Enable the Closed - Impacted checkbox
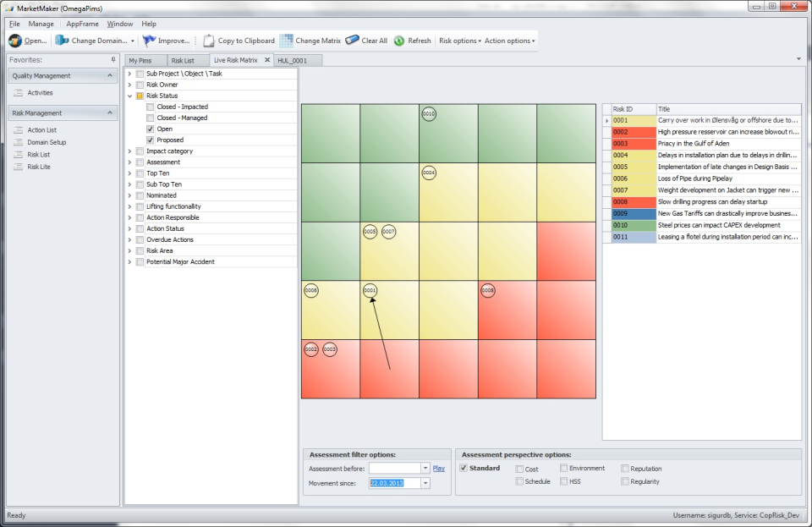The width and height of the screenshot is (812, 527). [x=151, y=107]
